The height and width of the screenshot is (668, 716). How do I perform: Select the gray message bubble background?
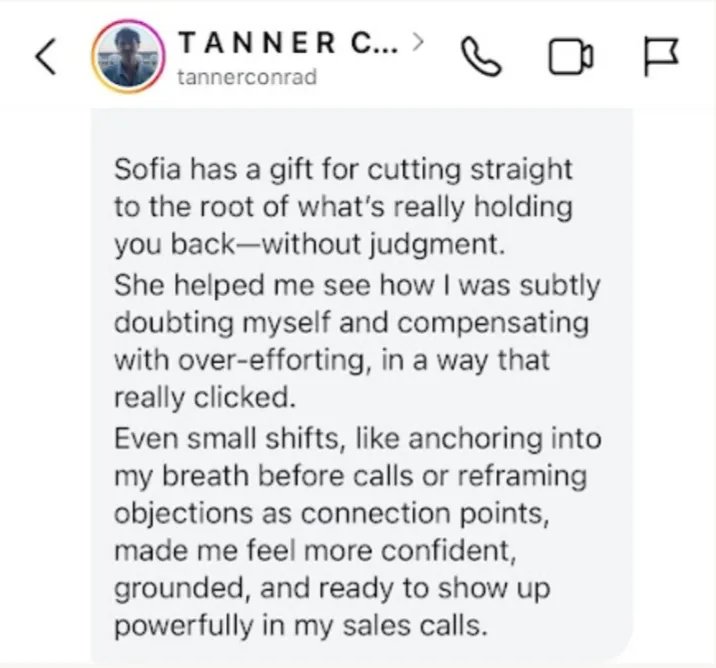[362, 386]
